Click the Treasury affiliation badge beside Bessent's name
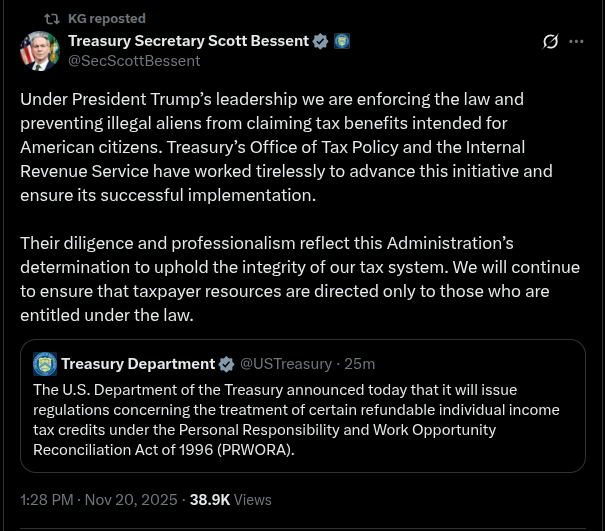The image size is (605, 531). coord(342,41)
